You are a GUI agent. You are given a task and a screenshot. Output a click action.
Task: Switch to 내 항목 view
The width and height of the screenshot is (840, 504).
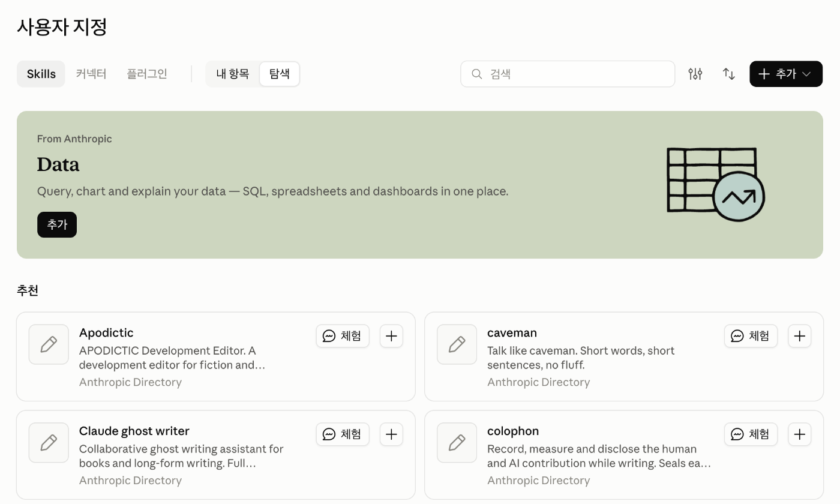click(x=233, y=74)
